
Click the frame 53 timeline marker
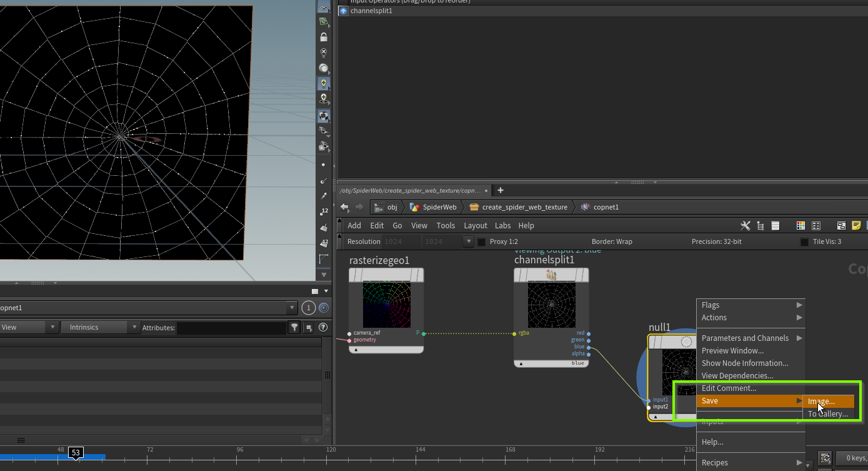click(x=76, y=452)
